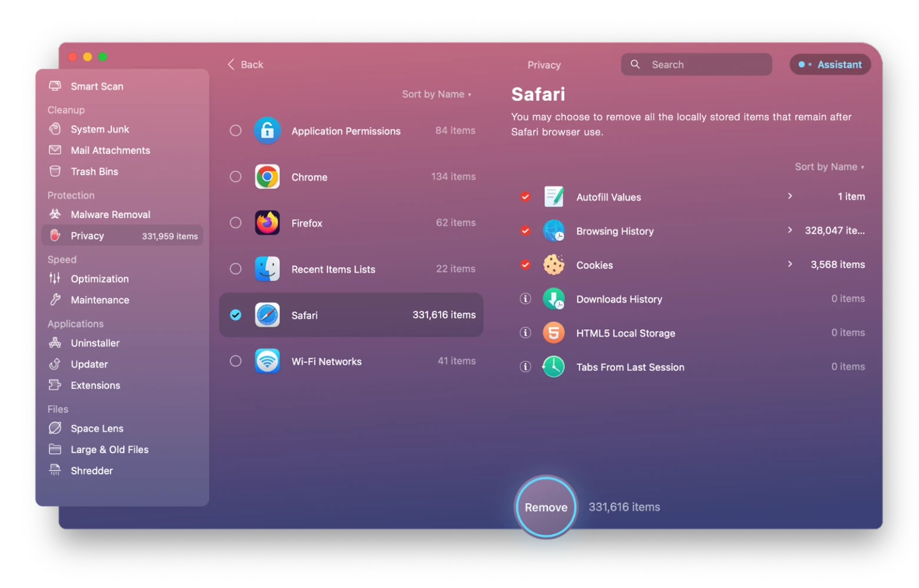Click the '41 items' Wi-Fi Networks count

456,361
